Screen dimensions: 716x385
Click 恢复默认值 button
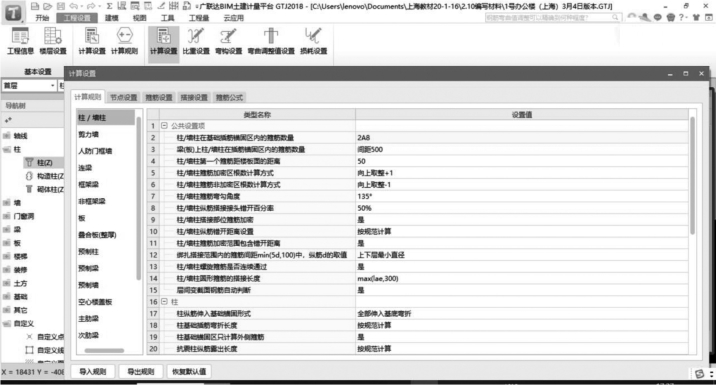tap(189, 371)
